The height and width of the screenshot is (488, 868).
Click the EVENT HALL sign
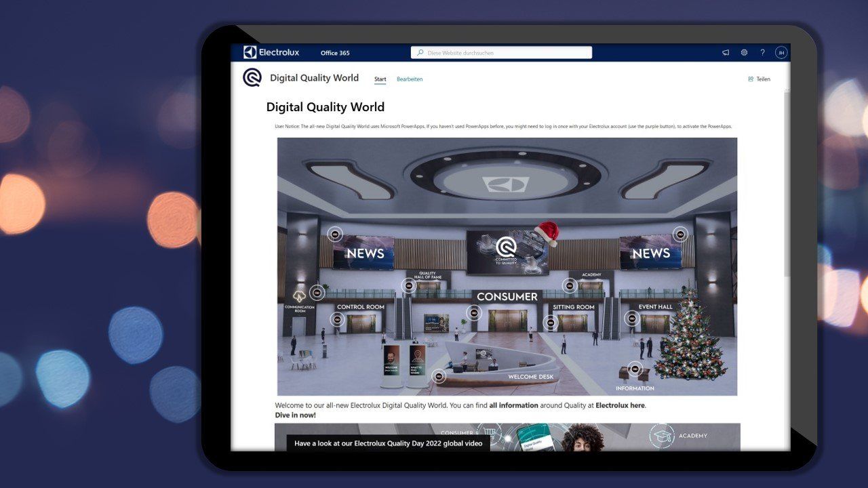pos(656,307)
